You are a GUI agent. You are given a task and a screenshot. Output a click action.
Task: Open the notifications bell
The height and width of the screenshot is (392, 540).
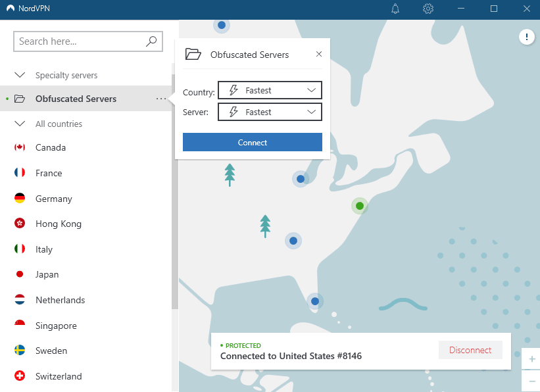click(x=395, y=9)
